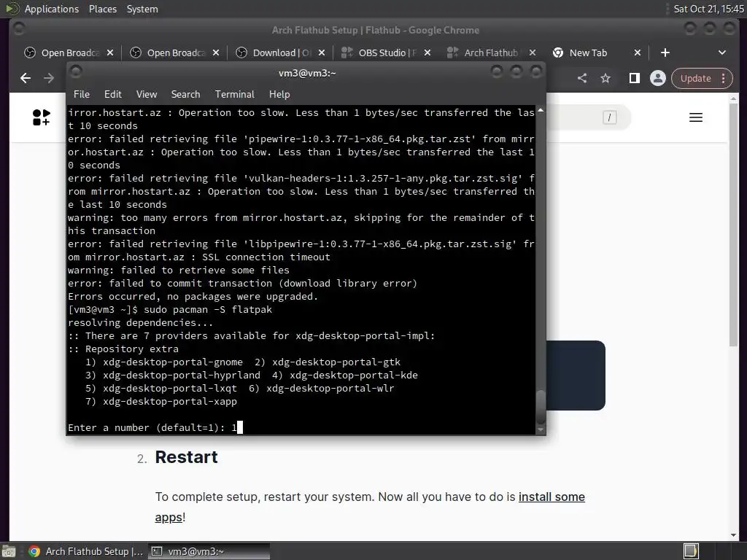Click the Restart heading text
This screenshot has height=560, width=747.
click(x=186, y=457)
